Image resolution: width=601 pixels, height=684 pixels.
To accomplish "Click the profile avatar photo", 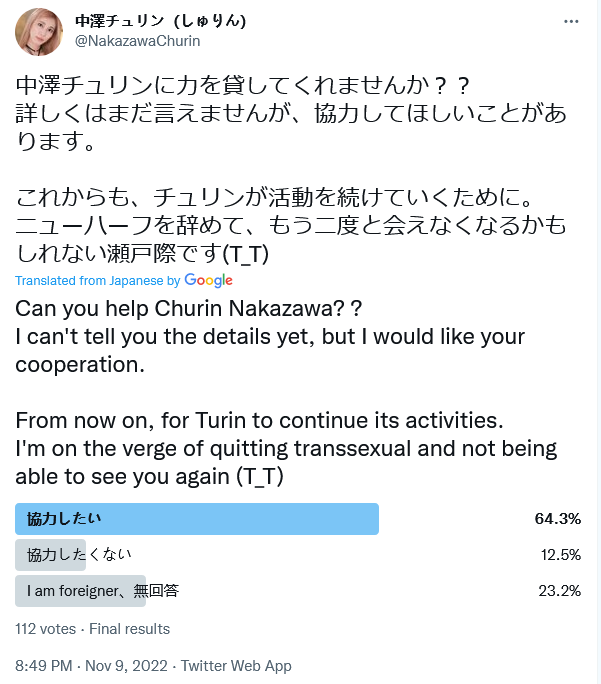I will click(39, 32).
